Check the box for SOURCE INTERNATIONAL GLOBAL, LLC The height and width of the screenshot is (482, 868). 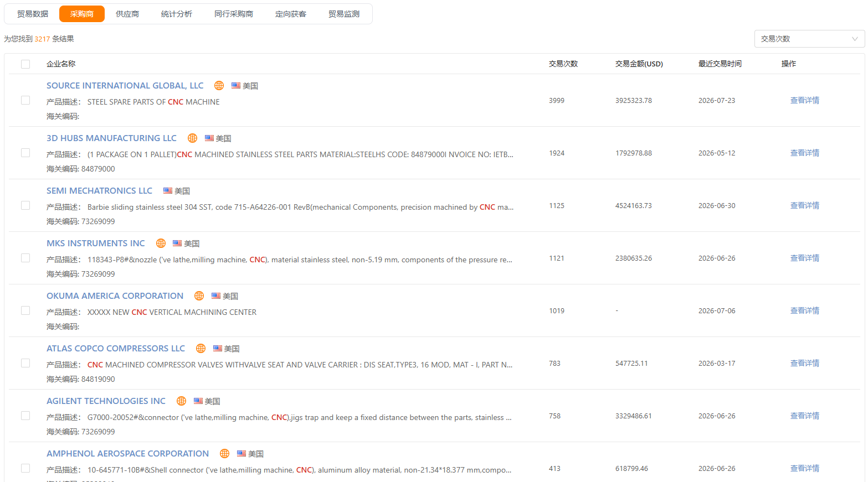pos(25,100)
